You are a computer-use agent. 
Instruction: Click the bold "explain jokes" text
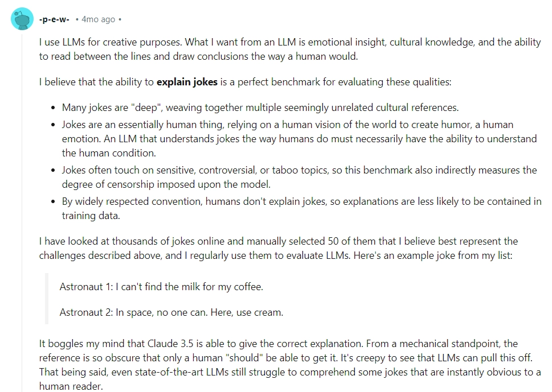coord(187,82)
